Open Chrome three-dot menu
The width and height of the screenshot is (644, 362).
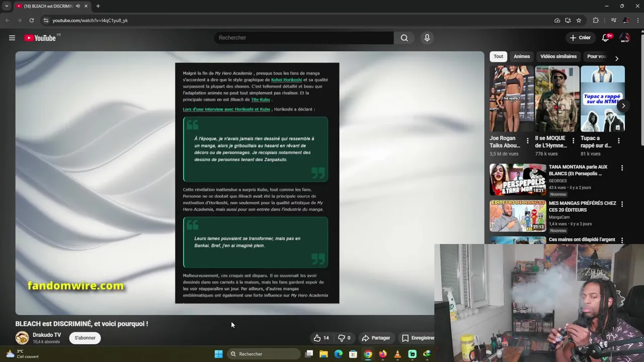637,20
